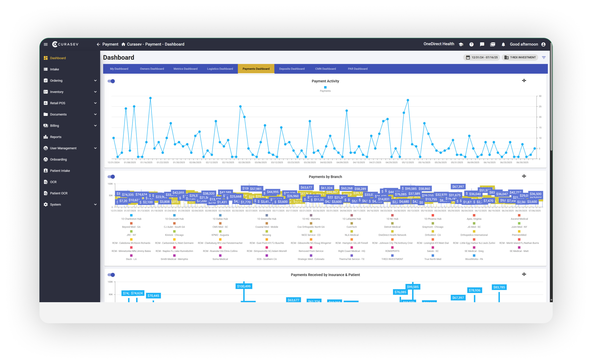Open the mail envelope icon
Screen dimensions: 592x364
coord(493,44)
